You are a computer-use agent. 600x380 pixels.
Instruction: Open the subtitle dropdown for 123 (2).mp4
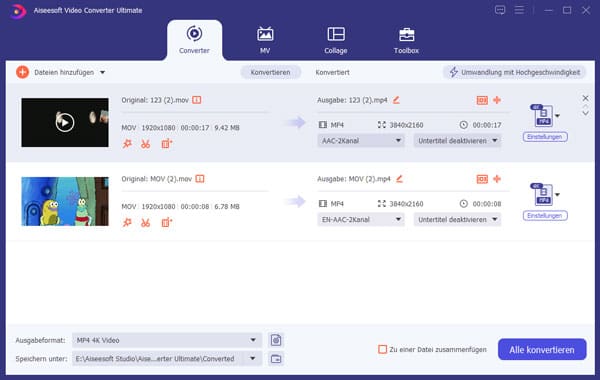coord(457,141)
